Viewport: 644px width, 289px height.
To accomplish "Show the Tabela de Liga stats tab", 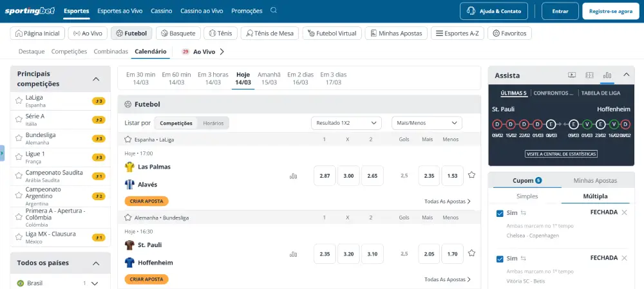I will (600, 93).
